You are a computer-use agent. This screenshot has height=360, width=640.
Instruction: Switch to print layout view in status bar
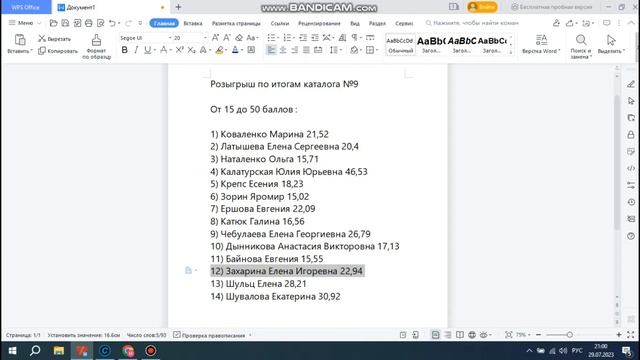436,335
